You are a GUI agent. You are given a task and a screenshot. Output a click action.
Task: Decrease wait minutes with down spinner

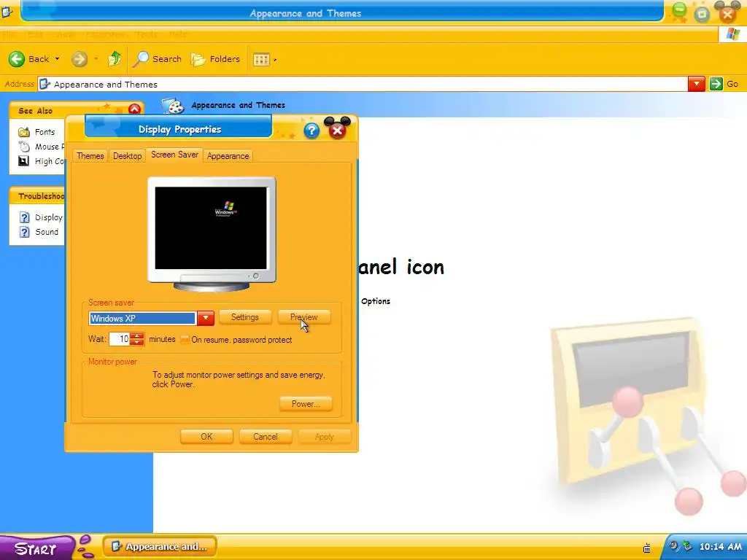tap(136, 343)
